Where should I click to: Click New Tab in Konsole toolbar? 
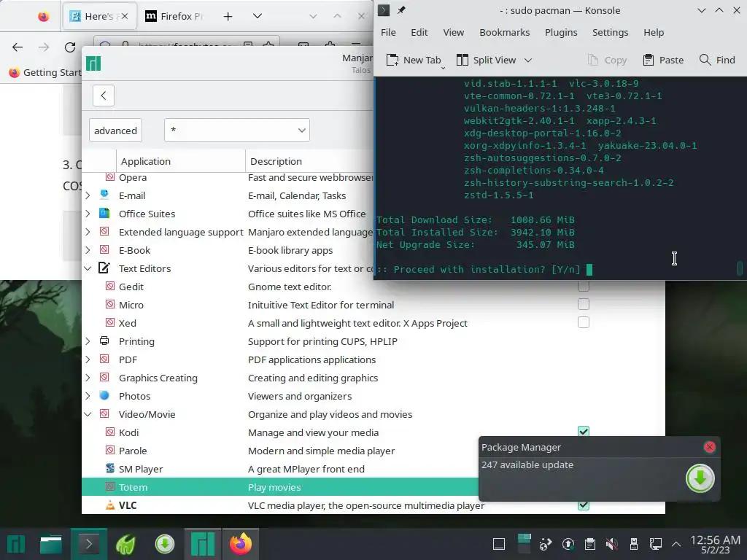(x=414, y=60)
